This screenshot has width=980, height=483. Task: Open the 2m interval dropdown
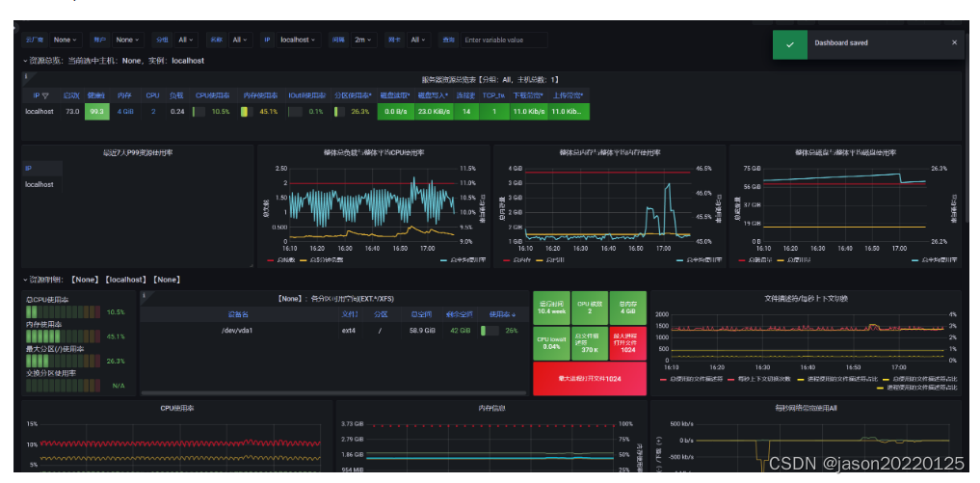tap(363, 40)
